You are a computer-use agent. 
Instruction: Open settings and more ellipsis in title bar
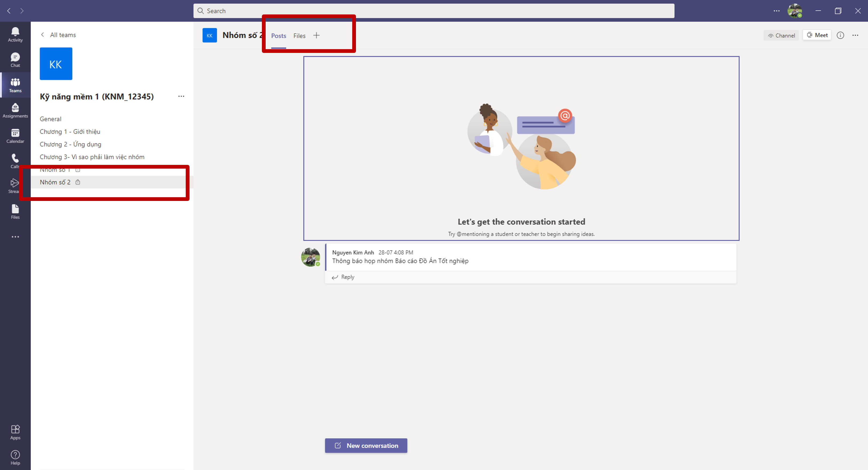[776, 11]
